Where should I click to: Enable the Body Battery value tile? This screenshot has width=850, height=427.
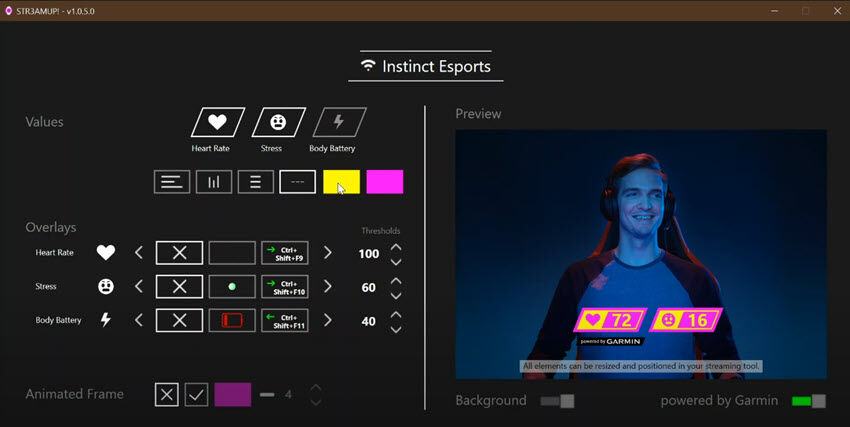[339, 122]
